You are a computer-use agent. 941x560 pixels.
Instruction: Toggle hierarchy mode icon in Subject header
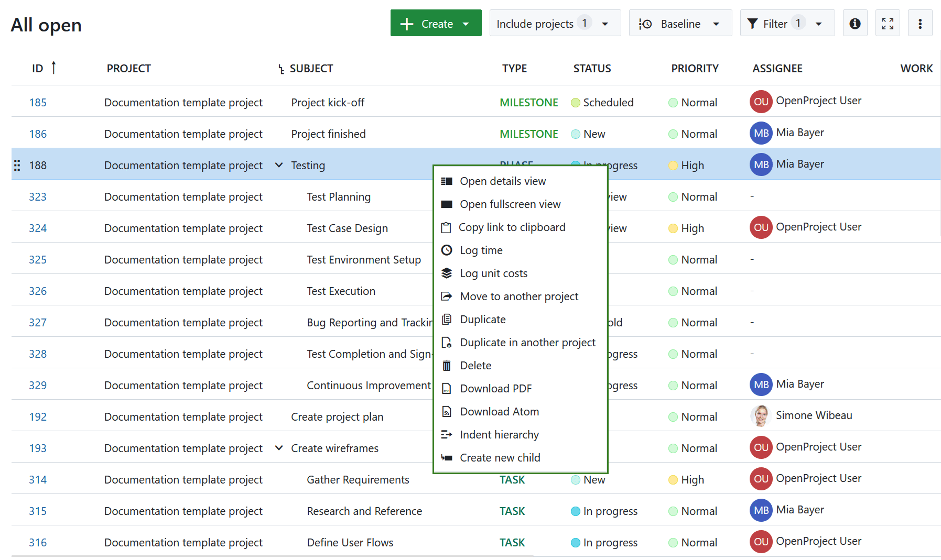pyautogui.click(x=282, y=68)
